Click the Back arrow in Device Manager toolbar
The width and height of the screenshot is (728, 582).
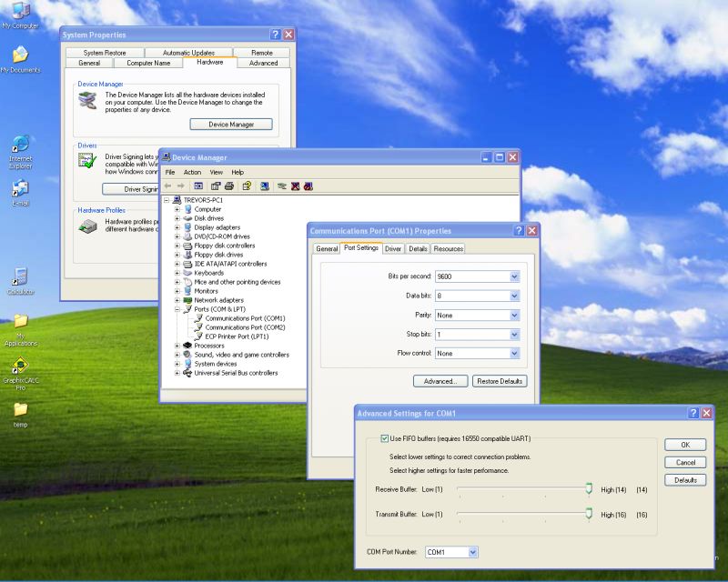point(167,186)
